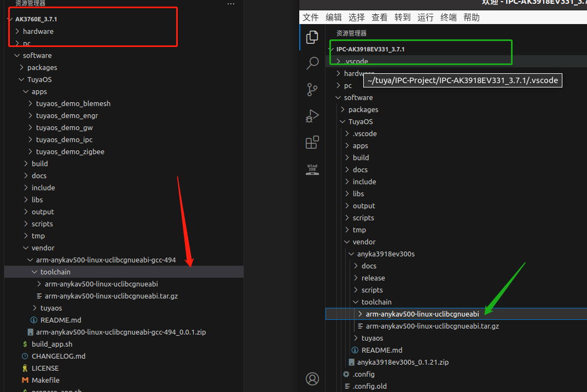Open 查看 menu
The width and height of the screenshot is (587, 392).
[x=379, y=17]
